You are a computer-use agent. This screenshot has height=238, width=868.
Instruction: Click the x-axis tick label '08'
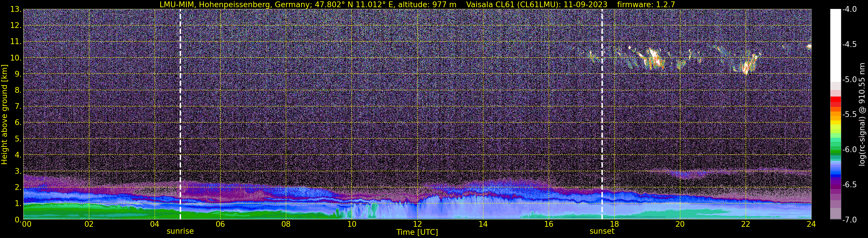tap(286, 224)
